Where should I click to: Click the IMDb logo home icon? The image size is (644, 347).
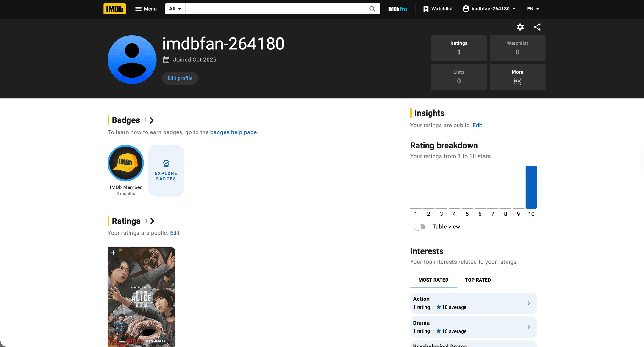(114, 9)
